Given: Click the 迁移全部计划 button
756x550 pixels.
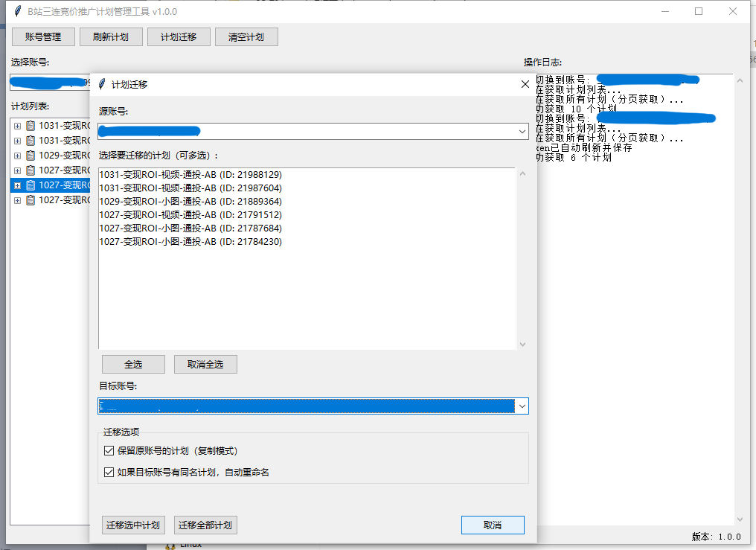Looking at the screenshot, I should (206, 525).
